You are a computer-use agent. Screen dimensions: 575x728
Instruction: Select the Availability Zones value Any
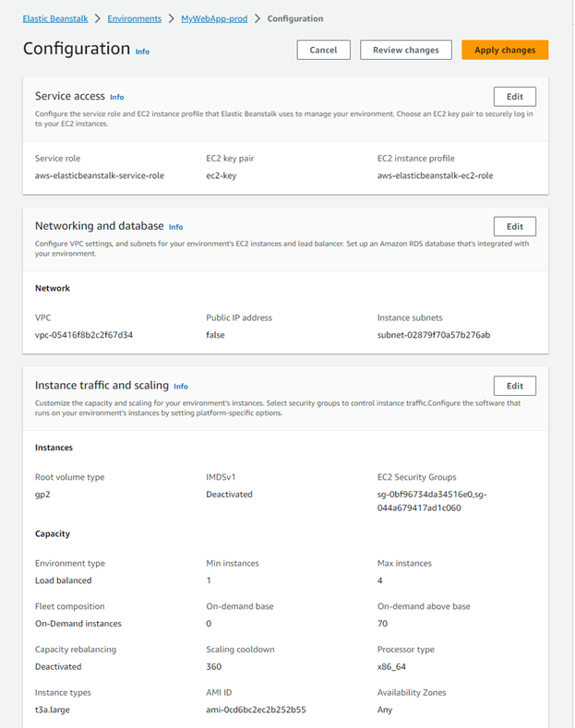[x=385, y=710]
